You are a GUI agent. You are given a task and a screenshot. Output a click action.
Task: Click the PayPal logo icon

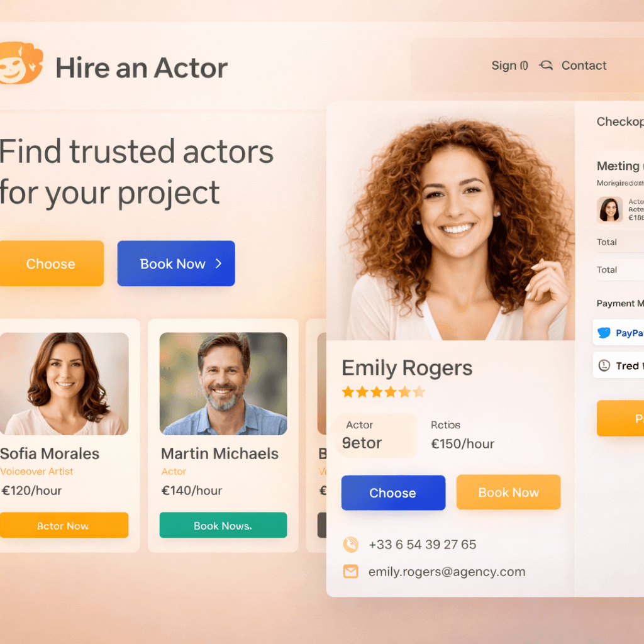(x=604, y=333)
